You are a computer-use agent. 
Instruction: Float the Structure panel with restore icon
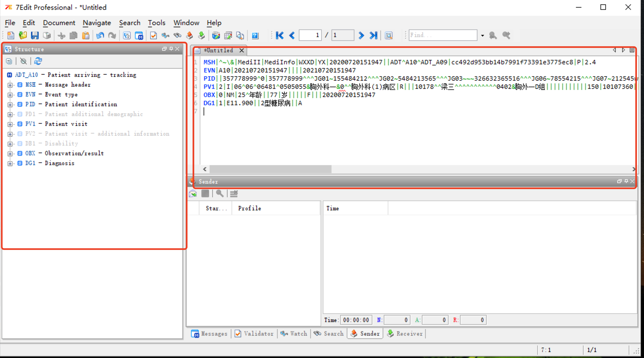click(164, 49)
